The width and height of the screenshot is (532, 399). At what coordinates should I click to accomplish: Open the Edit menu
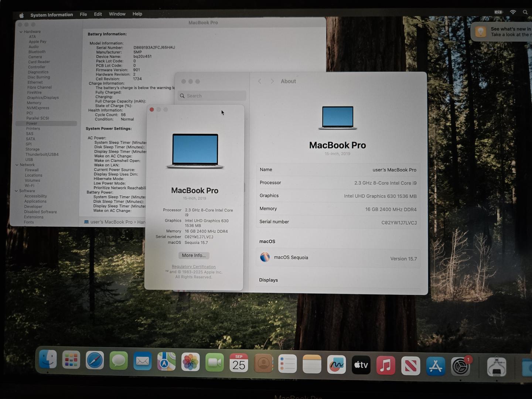click(98, 14)
